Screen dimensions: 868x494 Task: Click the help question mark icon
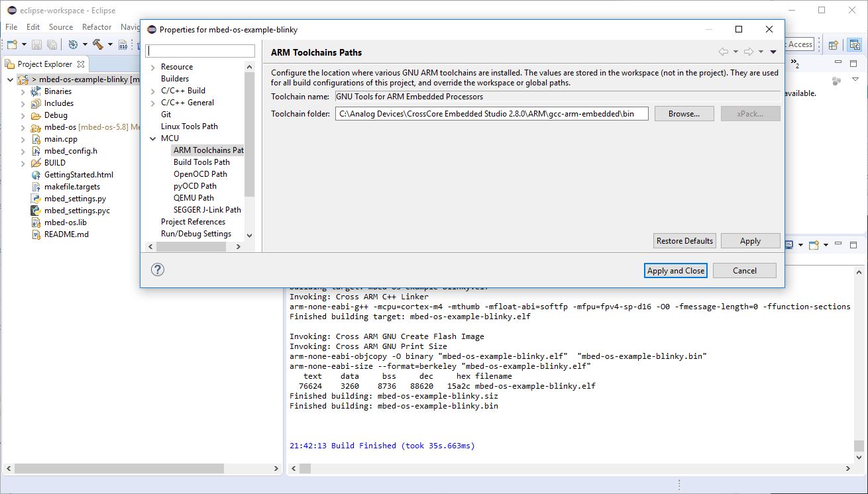[x=158, y=270]
